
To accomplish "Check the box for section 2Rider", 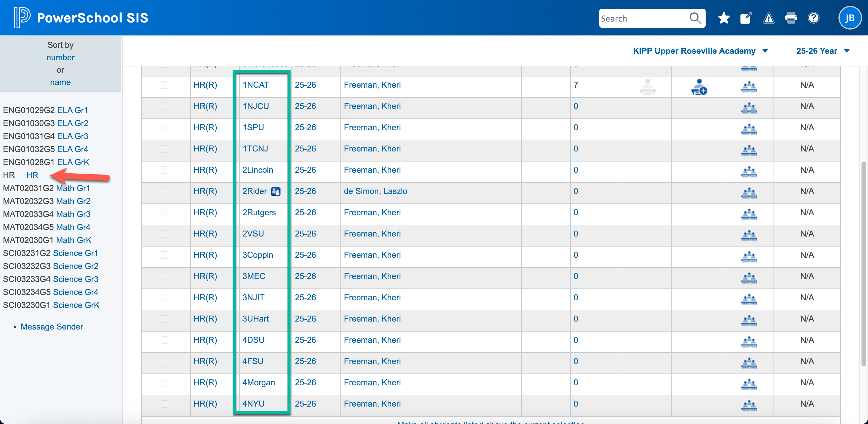I will (164, 191).
